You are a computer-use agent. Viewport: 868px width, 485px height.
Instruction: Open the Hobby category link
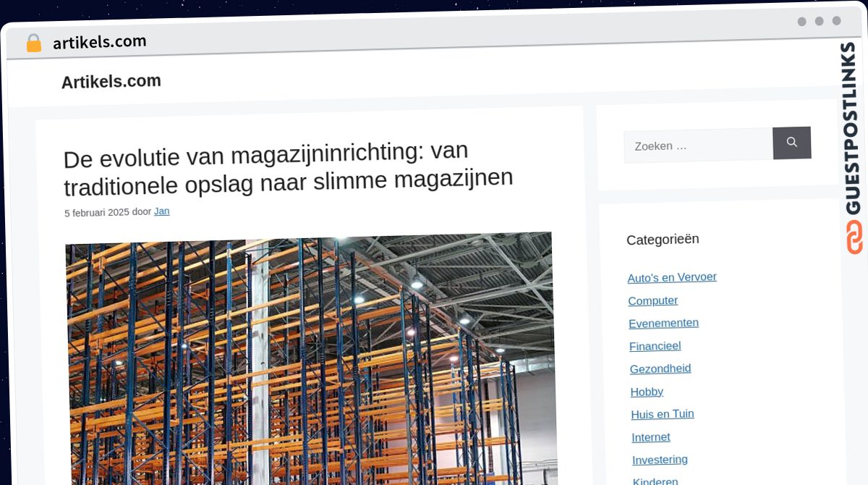coord(647,392)
